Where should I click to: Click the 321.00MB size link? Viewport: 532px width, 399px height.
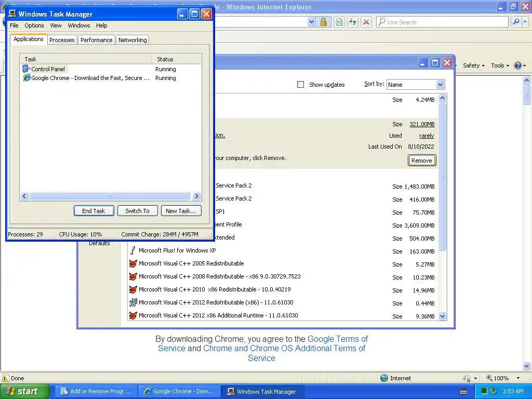pyautogui.click(x=422, y=124)
